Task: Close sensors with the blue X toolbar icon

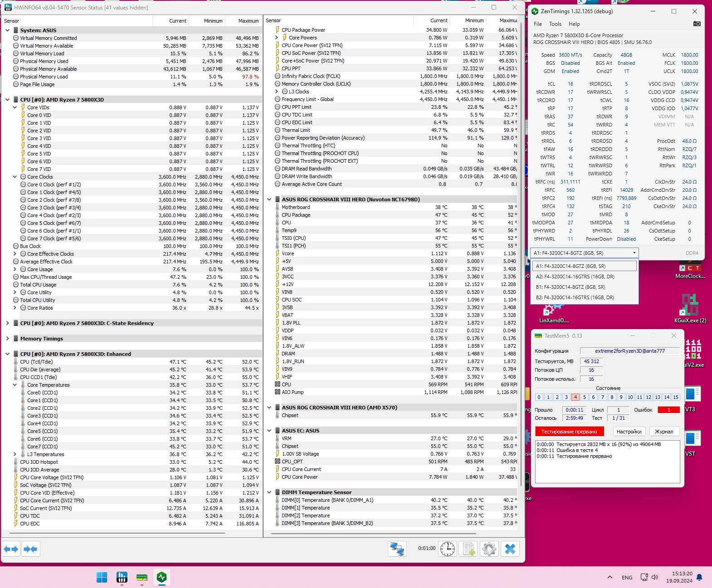Action: point(510,549)
